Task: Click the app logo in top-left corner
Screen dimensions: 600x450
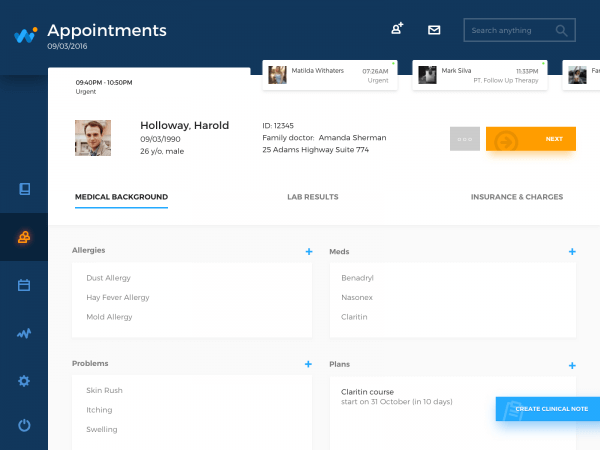Action: click(x=24, y=35)
